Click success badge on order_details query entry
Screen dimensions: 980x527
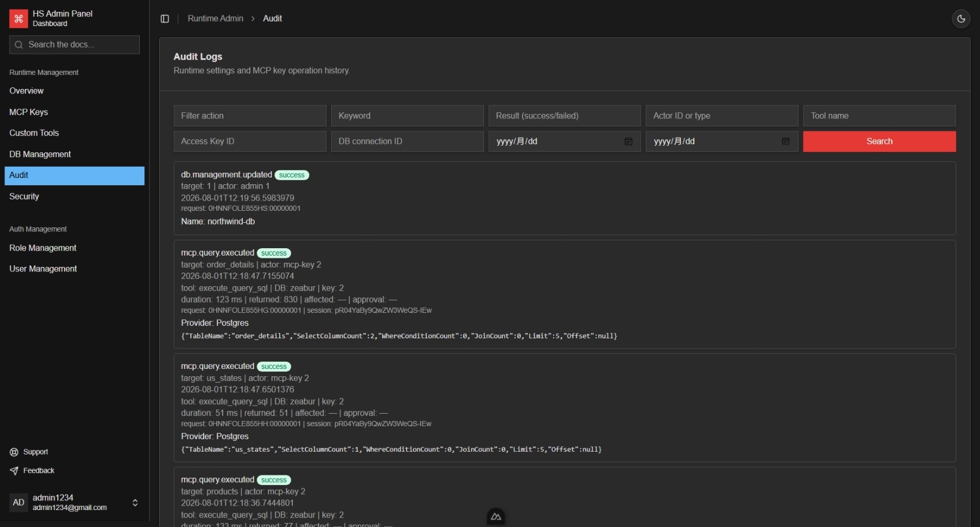pyautogui.click(x=274, y=253)
